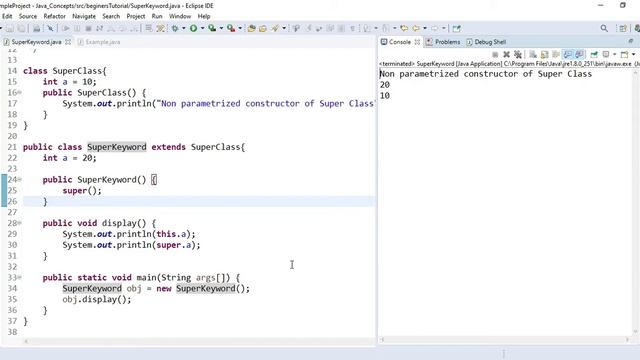
Task: Click Remove All Terminated Launches double-X icon
Action: tap(518, 54)
